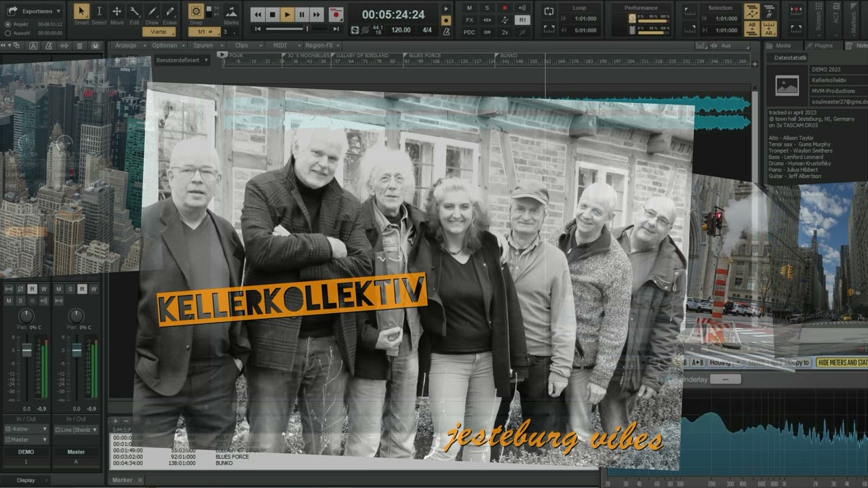This screenshot has height=488, width=868.
Task: Open the Line (Steinb output dropdown
Action: pos(76,429)
